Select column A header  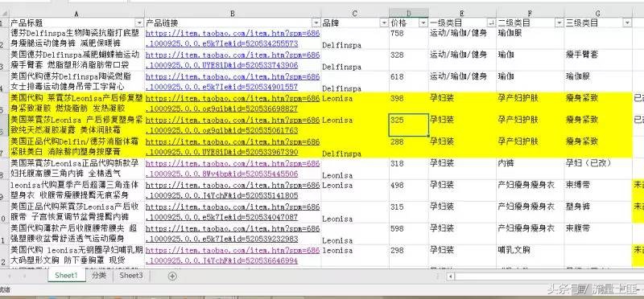(76, 14)
